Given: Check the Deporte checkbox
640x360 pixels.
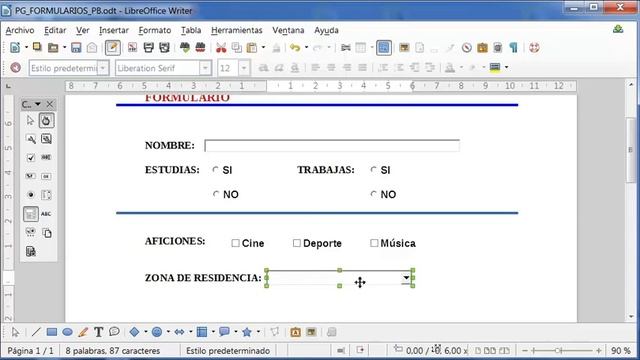Looking at the screenshot, I should coord(297,243).
